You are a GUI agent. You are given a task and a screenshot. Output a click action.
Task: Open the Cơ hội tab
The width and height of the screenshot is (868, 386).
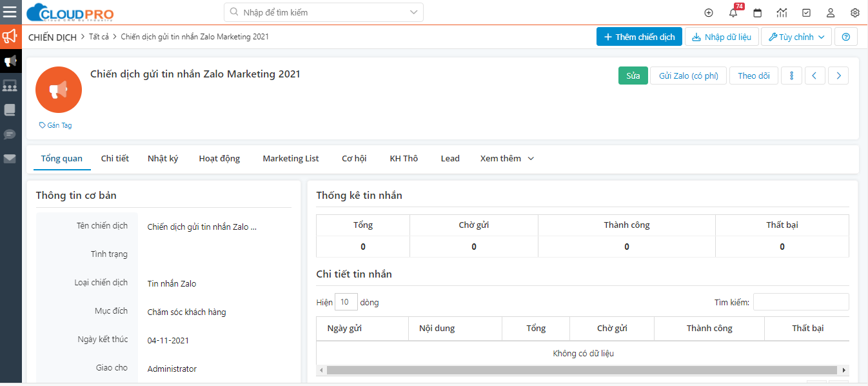354,159
